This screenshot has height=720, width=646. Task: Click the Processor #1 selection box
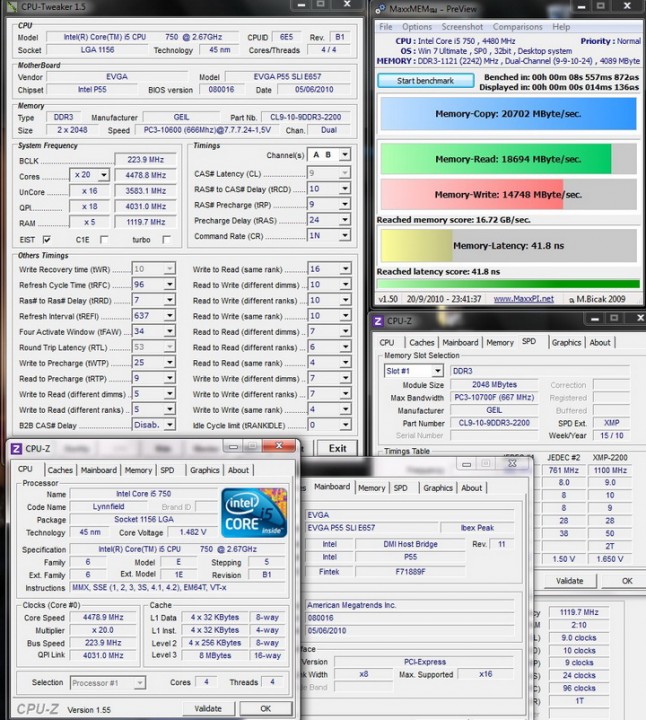tap(108, 683)
